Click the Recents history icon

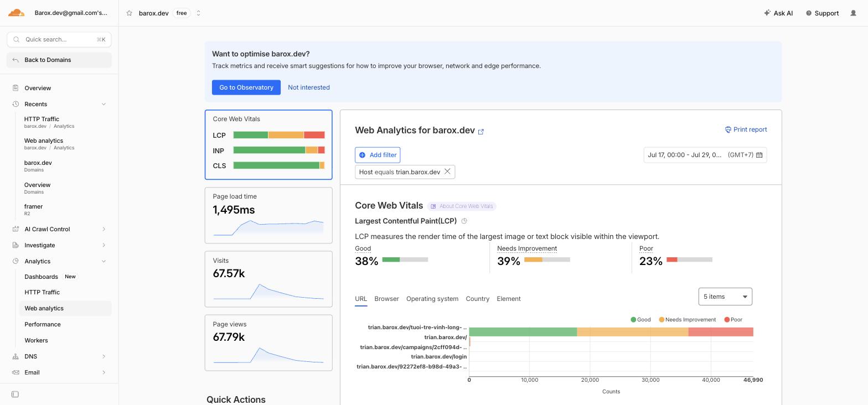[x=15, y=104]
